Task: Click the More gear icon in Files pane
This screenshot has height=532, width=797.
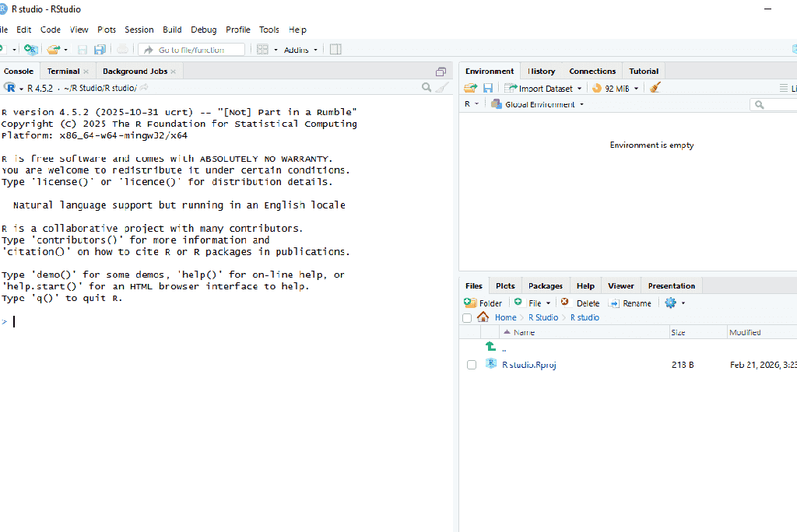Action: tap(670, 303)
